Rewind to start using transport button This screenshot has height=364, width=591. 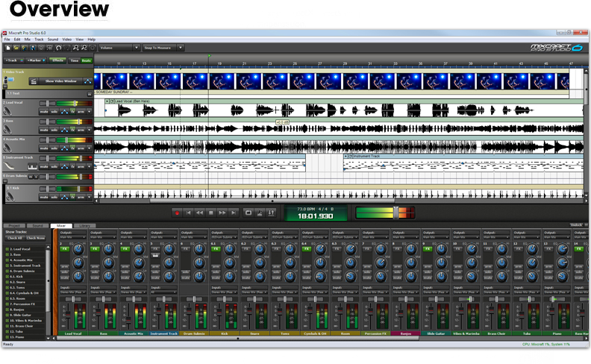pos(188,213)
